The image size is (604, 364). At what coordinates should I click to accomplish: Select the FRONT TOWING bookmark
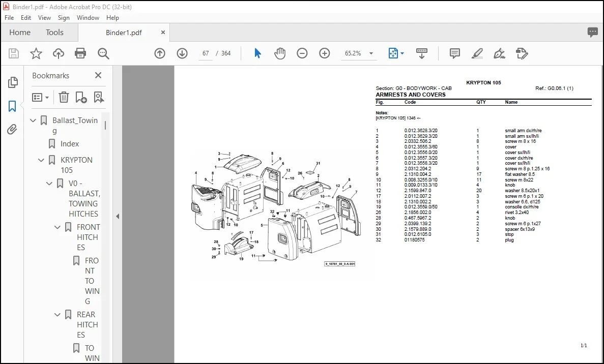pyautogui.click(x=92, y=281)
